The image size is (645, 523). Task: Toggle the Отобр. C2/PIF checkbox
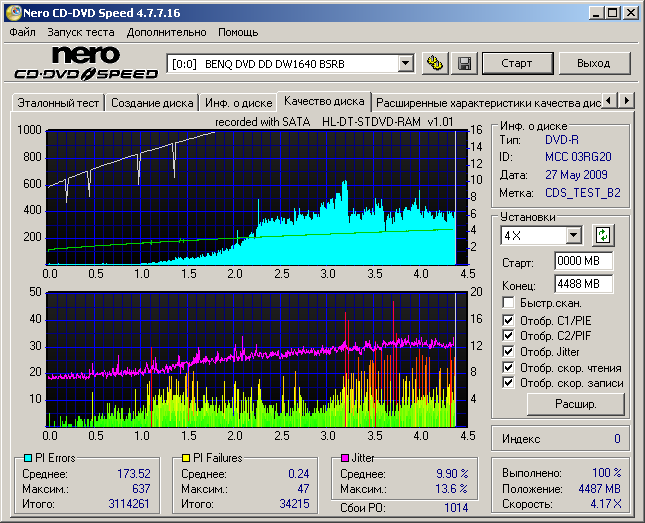pos(508,336)
